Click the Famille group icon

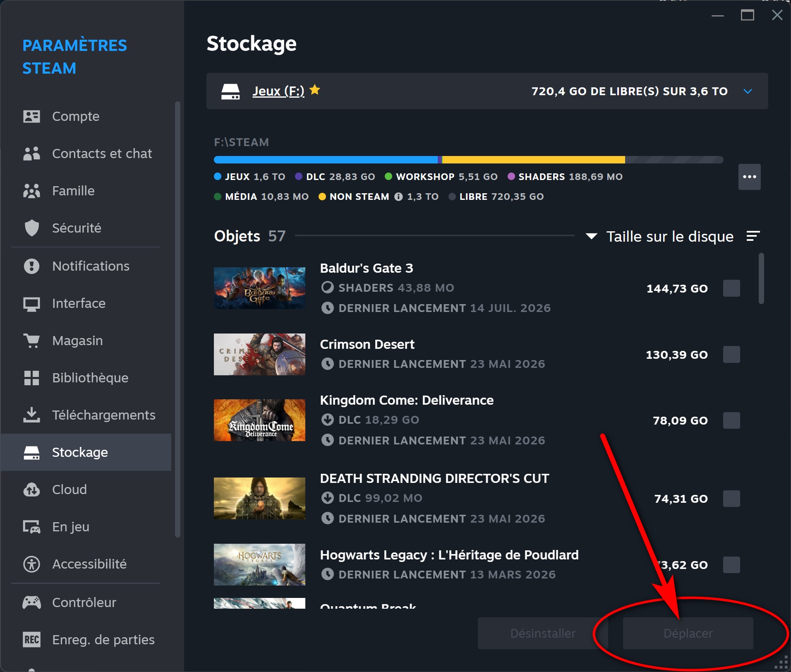pyautogui.click(x=32, y=191)
